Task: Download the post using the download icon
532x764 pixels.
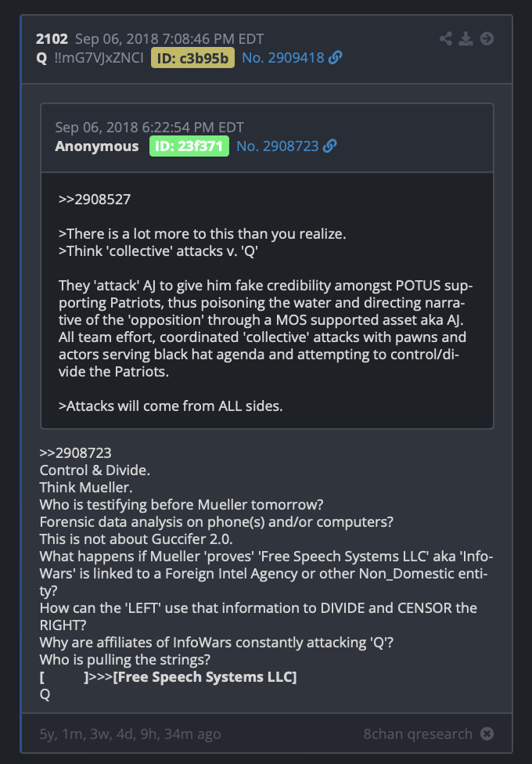Action: click(x=465, y=38)
